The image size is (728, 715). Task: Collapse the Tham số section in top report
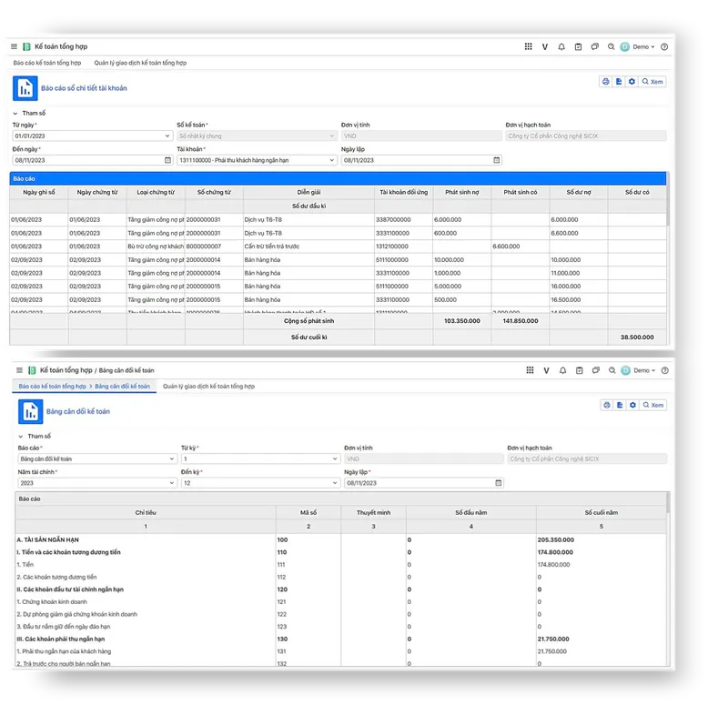pyautogui.click(x=15, y=113)
